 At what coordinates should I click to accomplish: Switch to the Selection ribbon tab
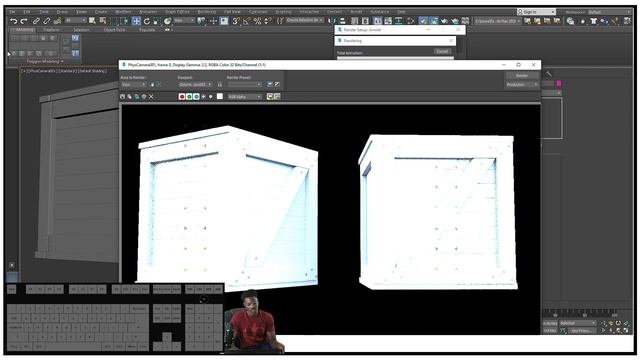tap(82, 30)
